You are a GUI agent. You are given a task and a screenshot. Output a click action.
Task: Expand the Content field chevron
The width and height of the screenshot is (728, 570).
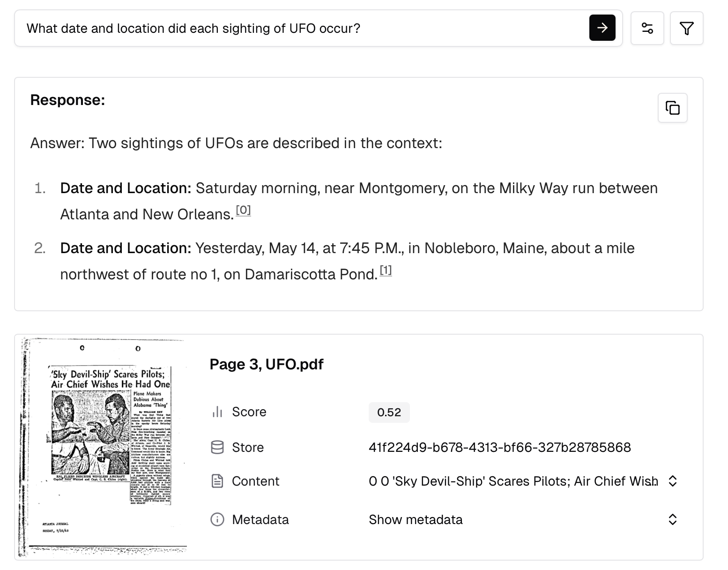pyautogui.click(x=672, y=481)
